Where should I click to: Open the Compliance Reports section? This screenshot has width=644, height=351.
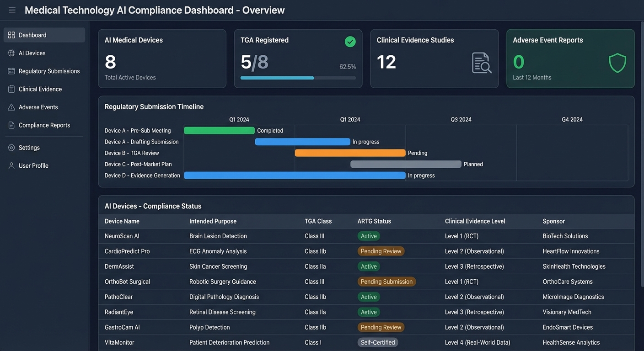[44, 125]
